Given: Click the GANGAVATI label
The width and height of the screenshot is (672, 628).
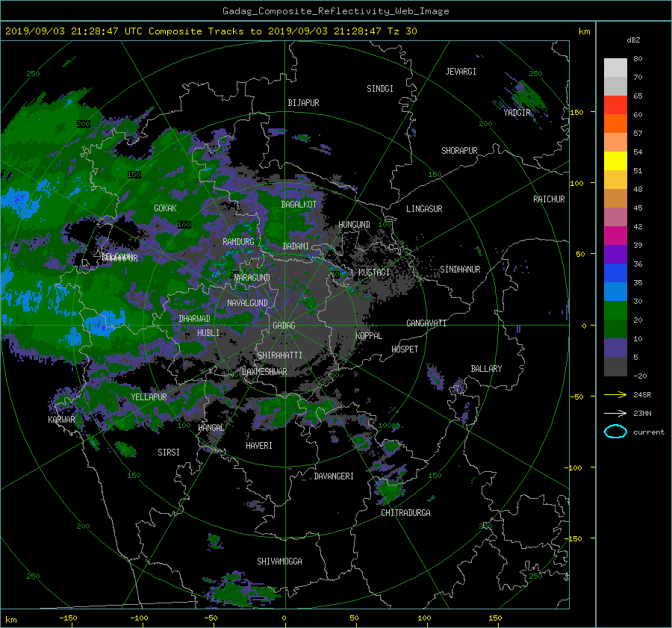Looking at the screenshot, I should pos(426,323).
